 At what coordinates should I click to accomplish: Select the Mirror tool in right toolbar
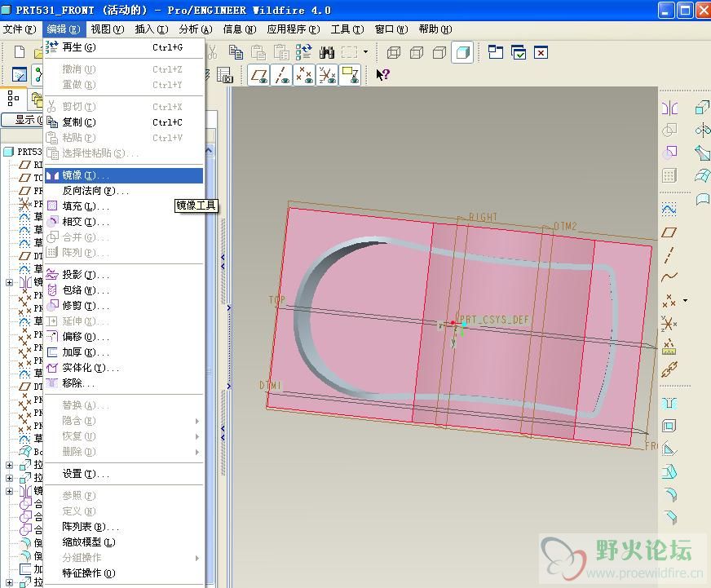669,108
